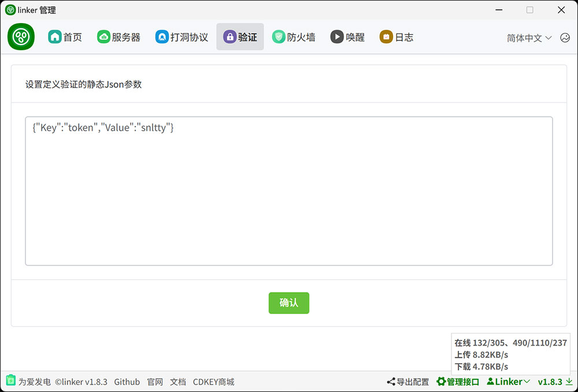This screenshot has width=578, height=392.
Task: Open the 简体中文 language dropdown
Action: tap(529, 38)
